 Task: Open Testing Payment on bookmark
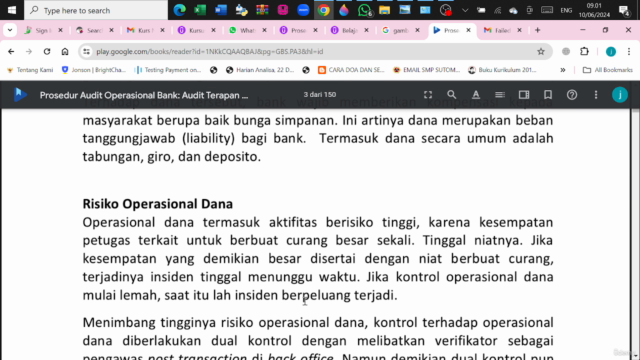pyautogui.click(x=168, y=70)
